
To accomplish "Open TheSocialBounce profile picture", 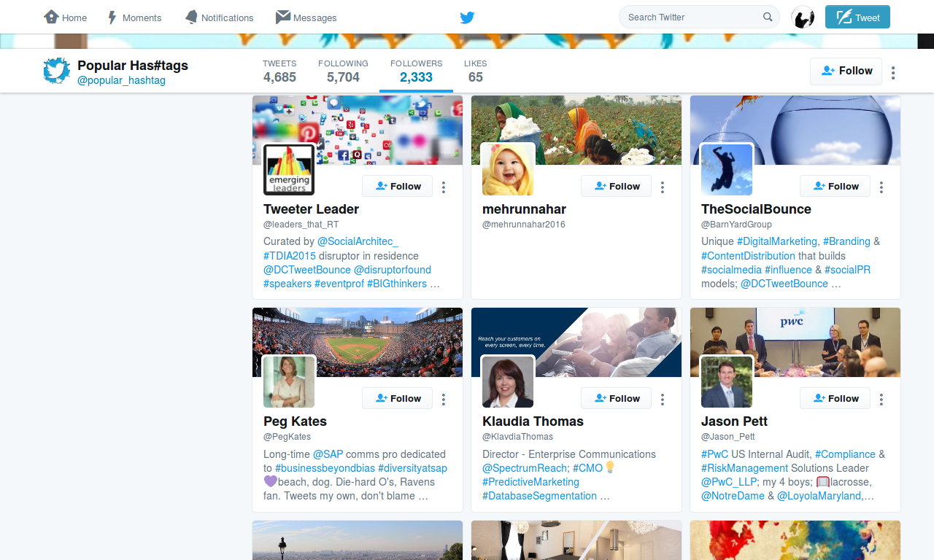I will coord(727,170).
